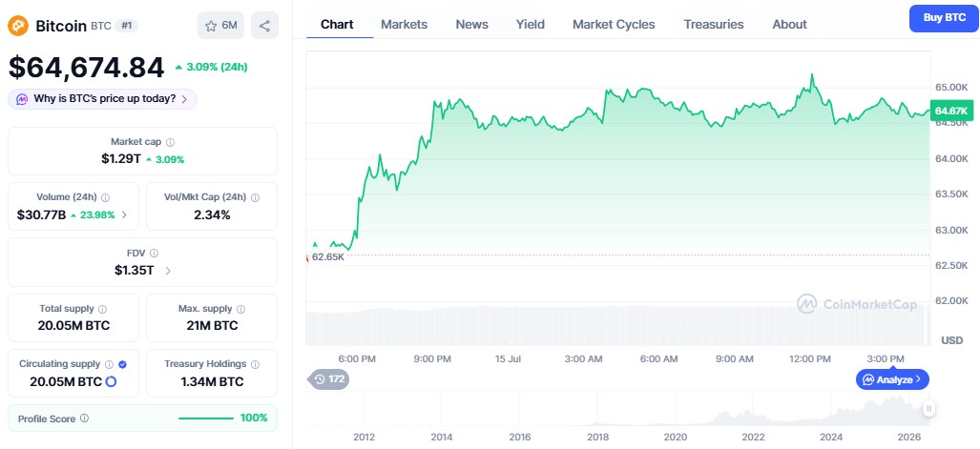Image resolution: width=980 pixels, height=449 pixels.
Task: Open the Treasuries tab
Action: [x=714, y=25]
